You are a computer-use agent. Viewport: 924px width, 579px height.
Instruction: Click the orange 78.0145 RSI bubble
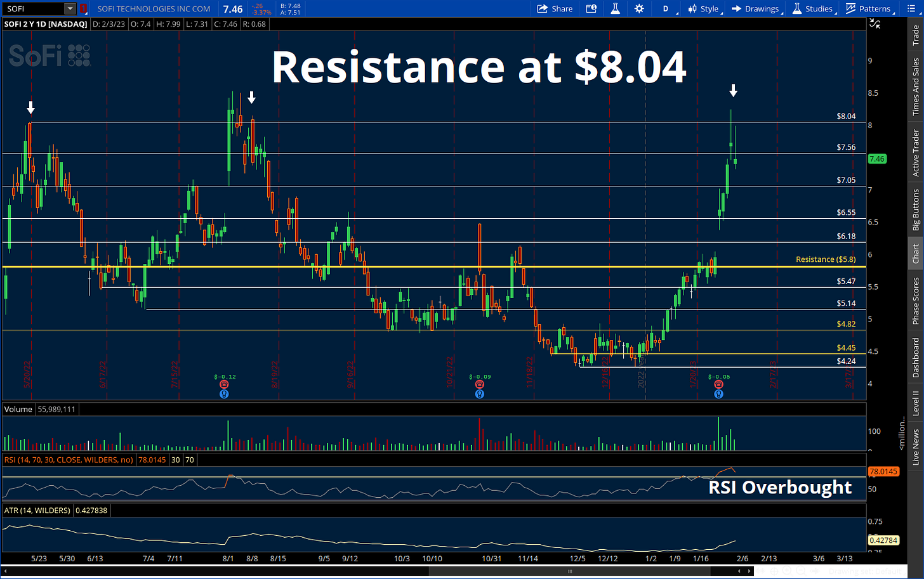coord(882,472)
